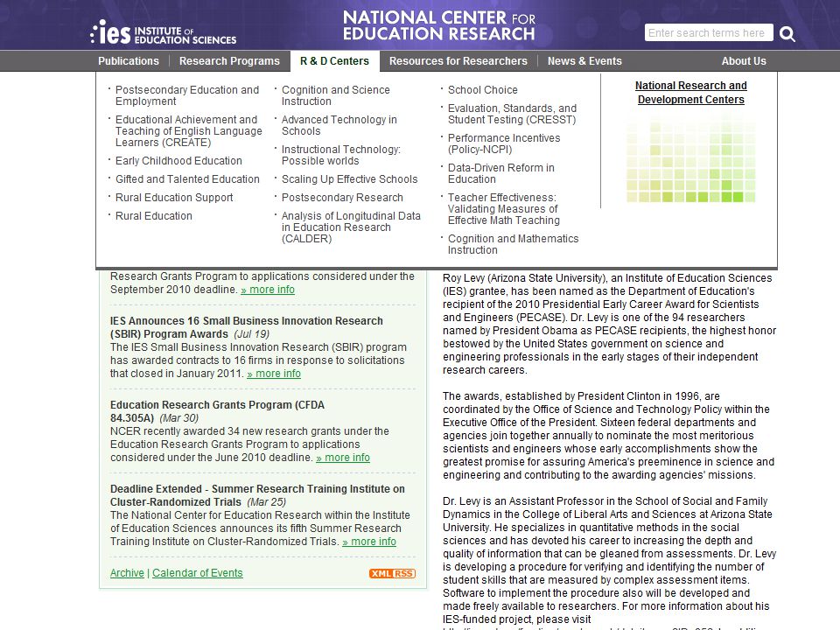Click Education Research Grants Program headline
Viewport: 840px width, 630px height.
coord(217,411)
